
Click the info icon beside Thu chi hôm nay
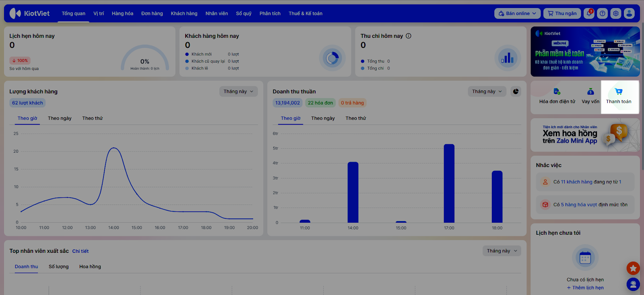[x=409, y=36]
